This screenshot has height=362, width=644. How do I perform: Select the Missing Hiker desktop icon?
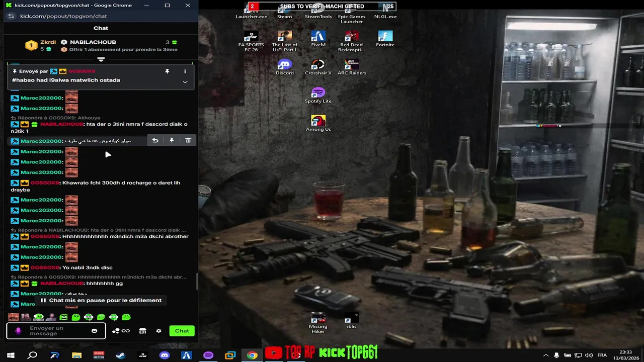318,323
